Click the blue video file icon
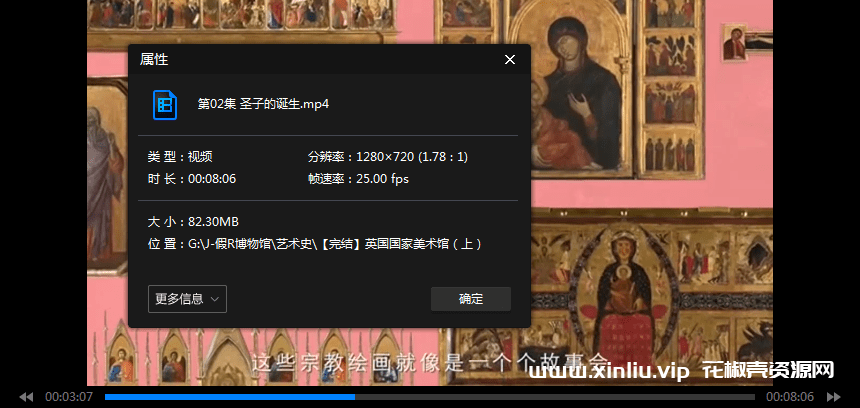 (165, 104)
